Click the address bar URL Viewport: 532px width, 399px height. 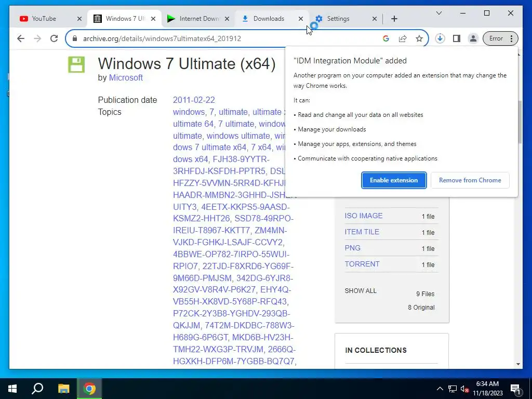(x=162, y=38)
